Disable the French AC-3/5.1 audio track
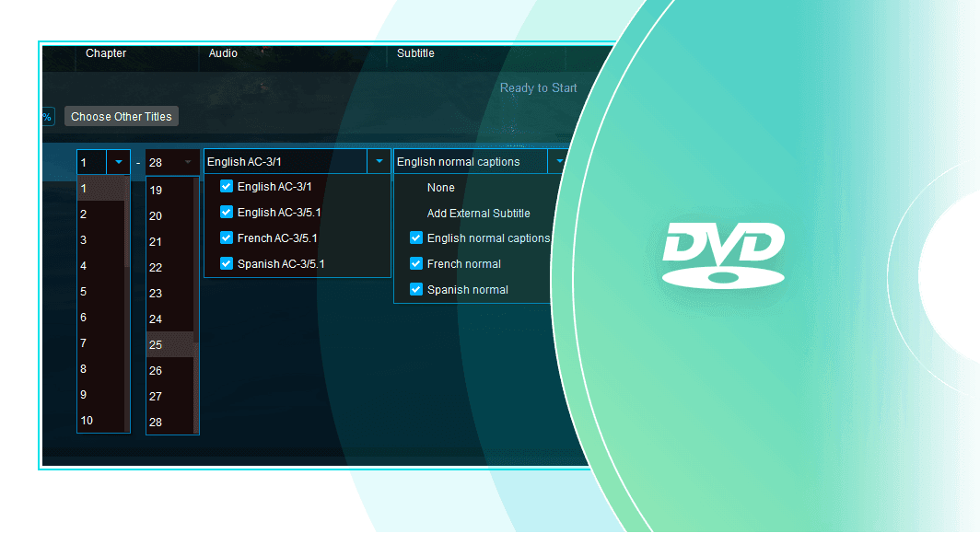Viewport: 980px width, 533px height. [x=227, y=238]
